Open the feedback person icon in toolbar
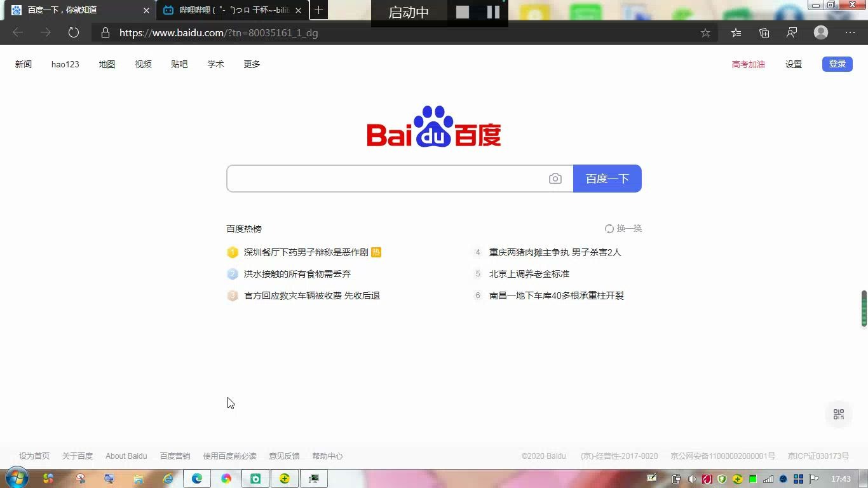Viewport: 868px width, 488px height. (792, 32)
